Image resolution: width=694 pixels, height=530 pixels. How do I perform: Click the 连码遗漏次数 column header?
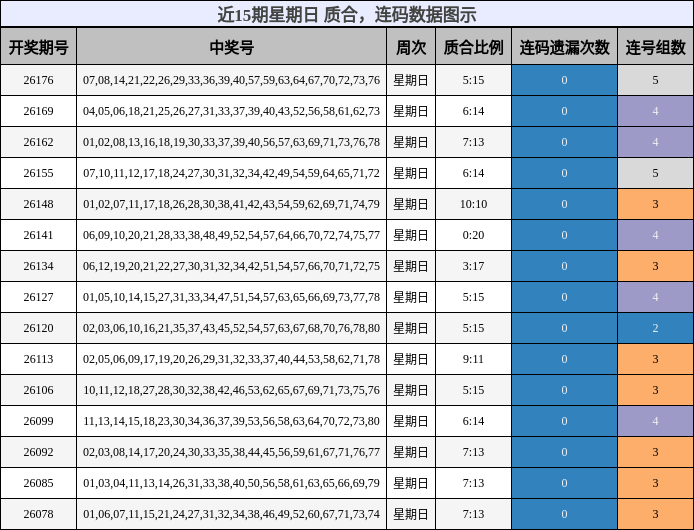click(564, 46)
